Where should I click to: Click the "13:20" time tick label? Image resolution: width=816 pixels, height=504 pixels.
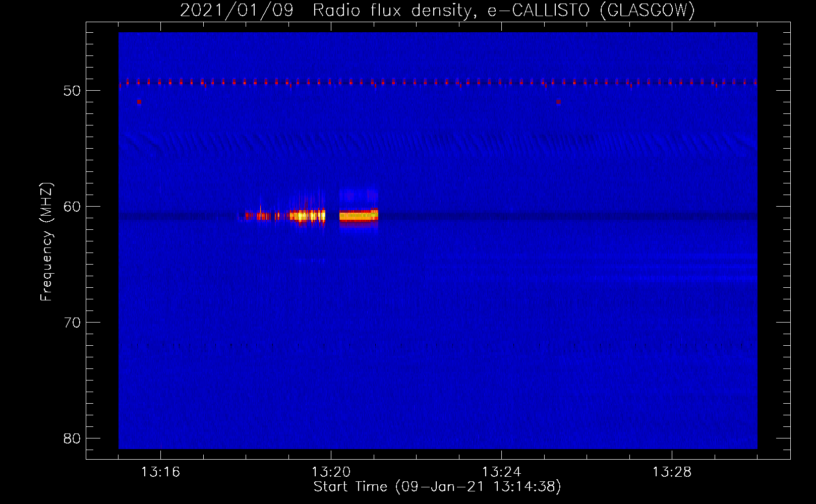[331, 472]
